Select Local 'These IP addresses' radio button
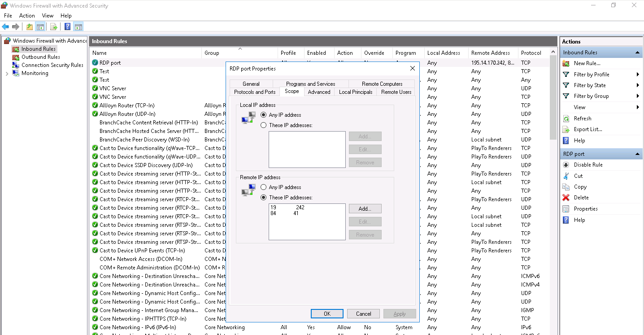This screenshot has height=335, width=644. [264, 125]
